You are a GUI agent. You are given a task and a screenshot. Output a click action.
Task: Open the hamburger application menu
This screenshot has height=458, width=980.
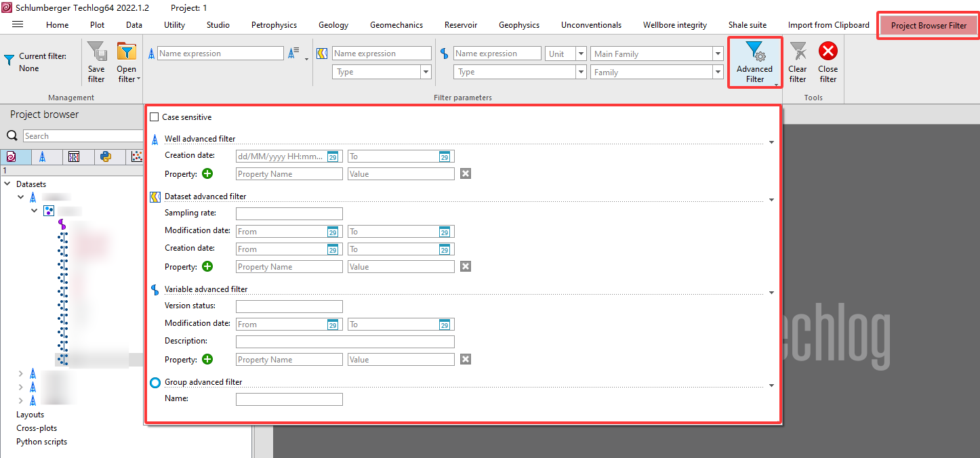(x=18, y=24)
